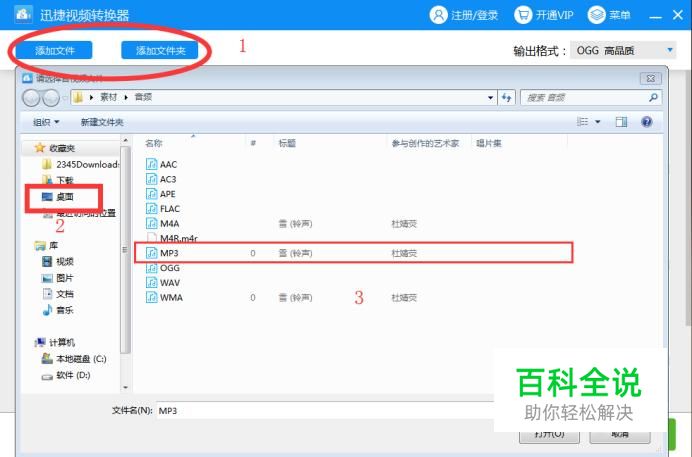692x457 pixels.
Task: Click the sidebar scroll down arrow
Action: tap(125, 387)
